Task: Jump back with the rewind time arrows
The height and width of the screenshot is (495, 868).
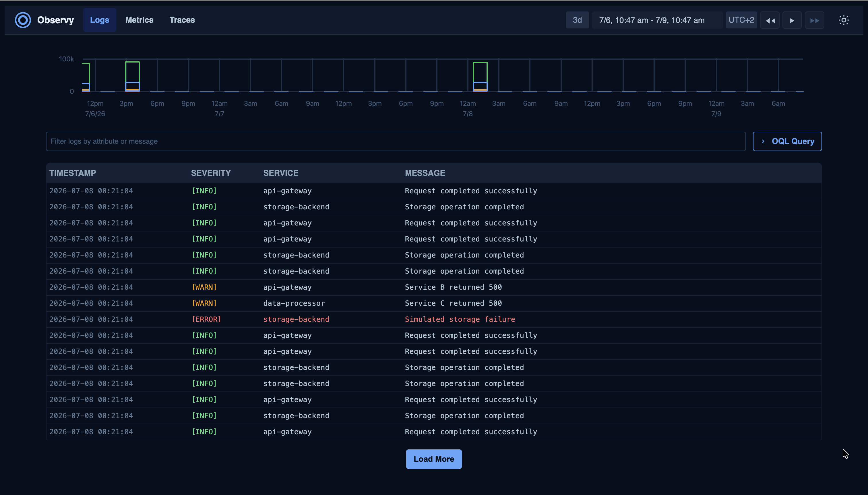Action: coord(770,20)
